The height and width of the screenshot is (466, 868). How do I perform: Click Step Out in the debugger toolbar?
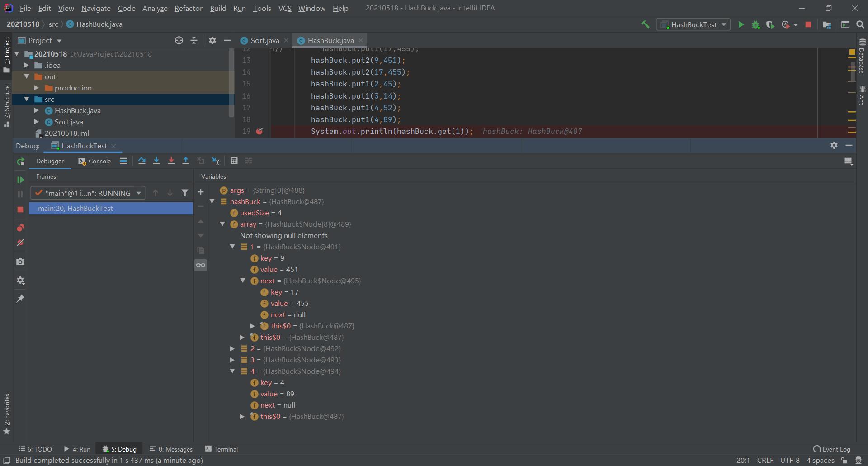(186, 161)
